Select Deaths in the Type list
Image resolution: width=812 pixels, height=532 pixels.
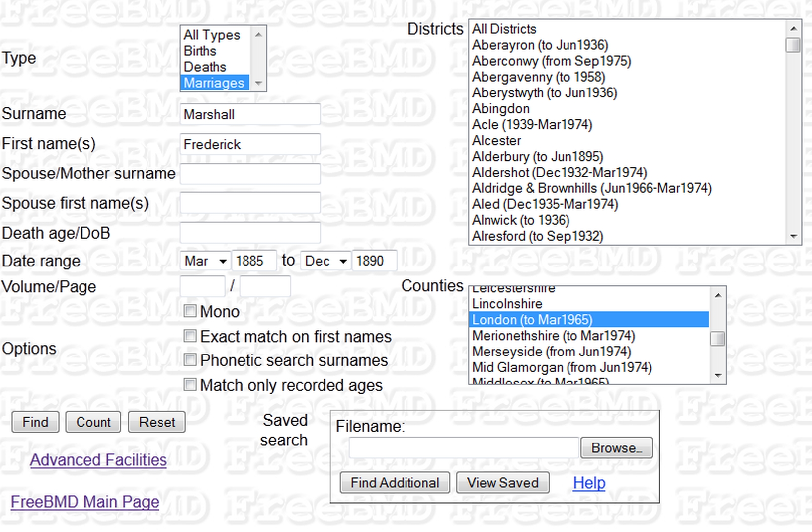[216, 67]
